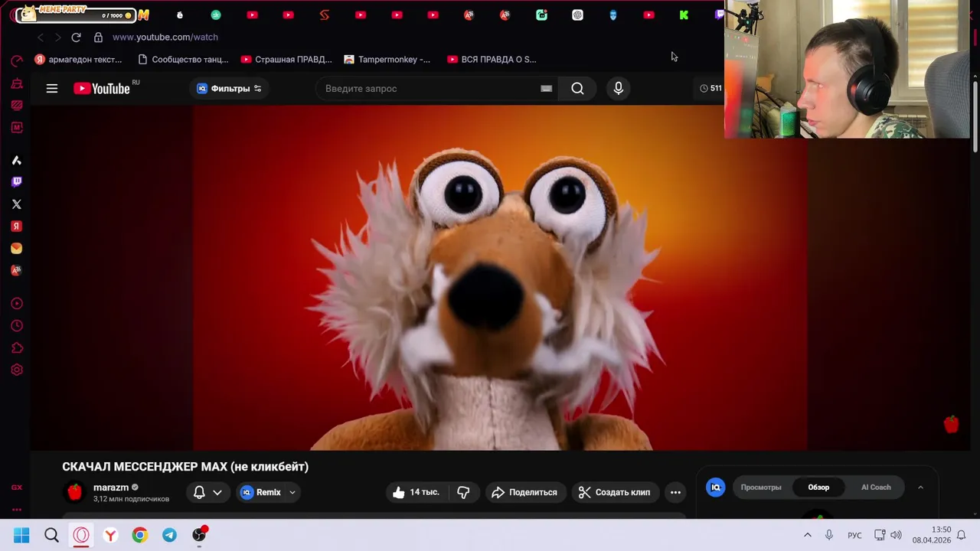Switch to AI Coach tab
980x551 pixels.
(876, 487)
